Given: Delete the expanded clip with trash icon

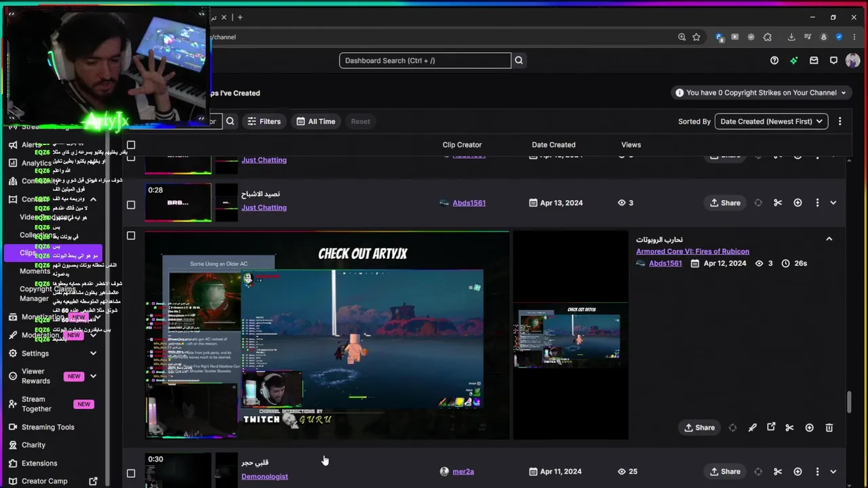Looking at the screenshot, I should 829,428.
